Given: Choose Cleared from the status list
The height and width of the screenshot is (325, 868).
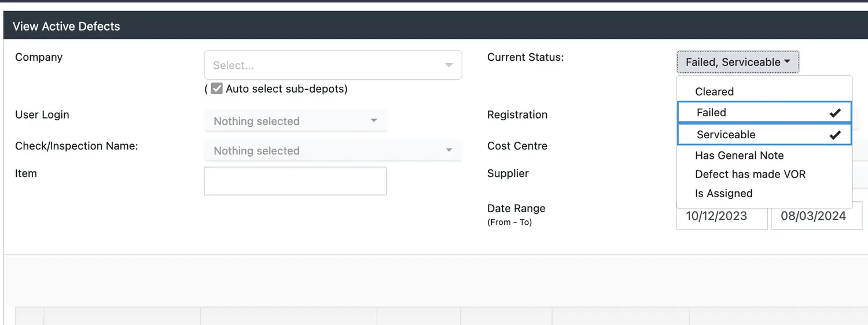Looking at the screenshot, I should (715, 92).
